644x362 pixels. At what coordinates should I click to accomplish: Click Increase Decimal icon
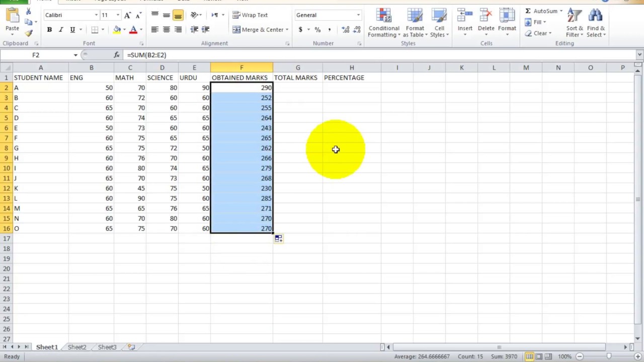click(345, 30)
